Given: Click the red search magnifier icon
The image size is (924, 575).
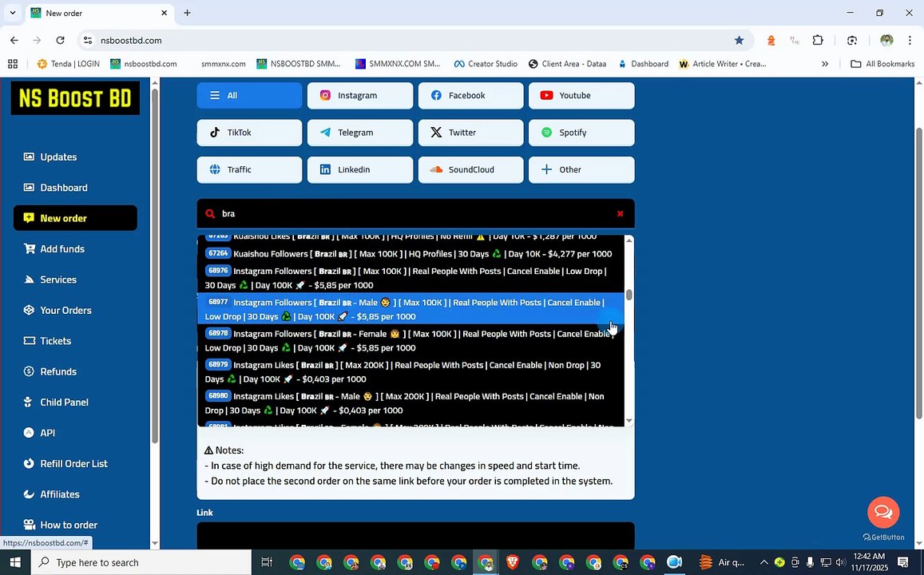Looking at the screenshot, I should click(x=210, y=213).
